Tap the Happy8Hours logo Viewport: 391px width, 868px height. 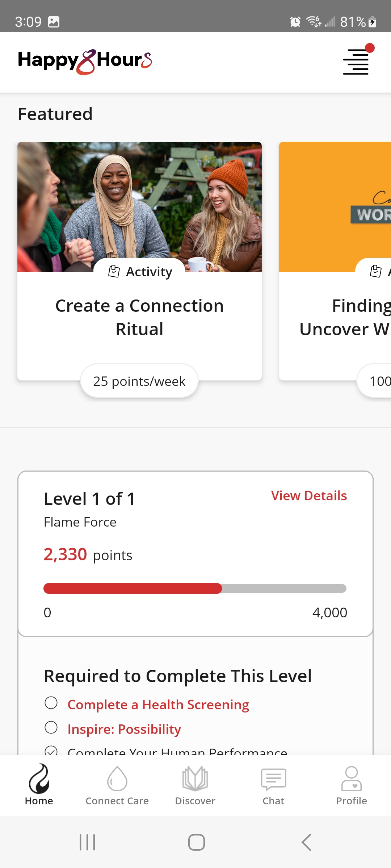pyautogui.click(x=85, y=61)
